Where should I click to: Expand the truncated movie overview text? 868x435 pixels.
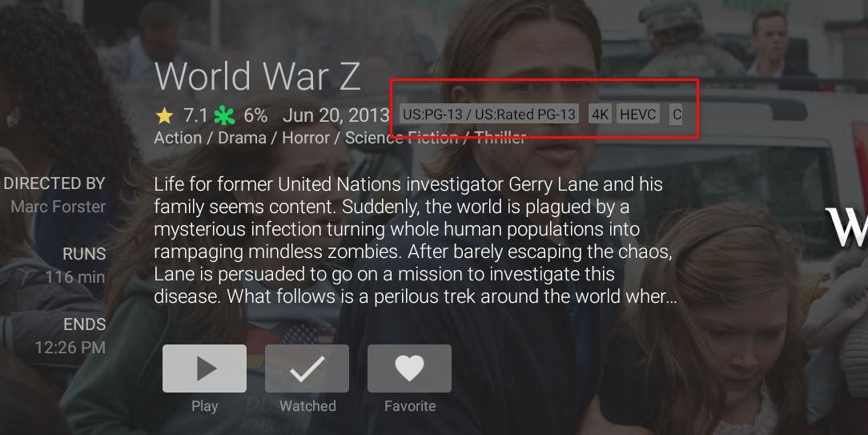415,240
